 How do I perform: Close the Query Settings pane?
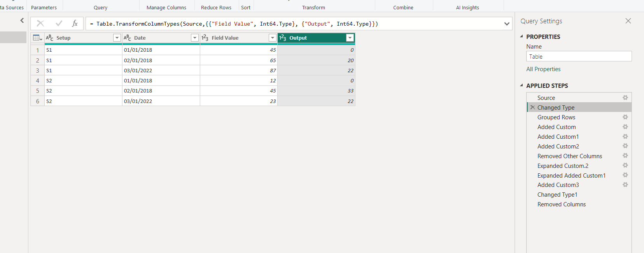coord(628,21)
